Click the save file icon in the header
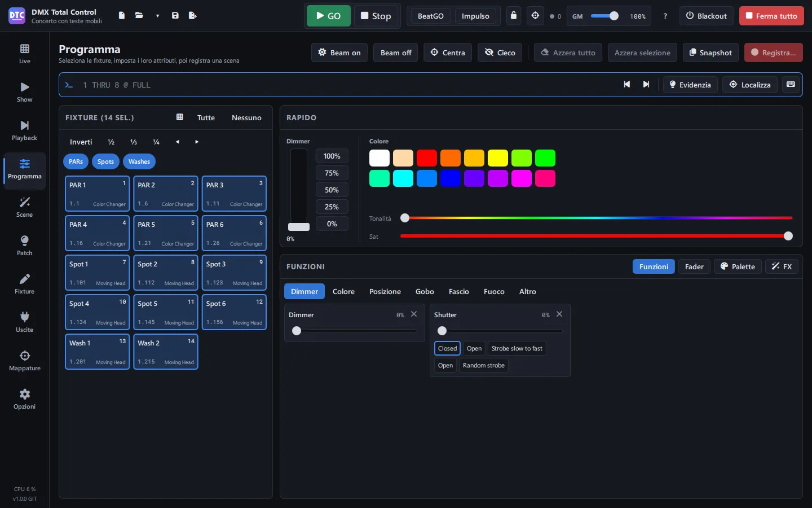 pos(175,16)
